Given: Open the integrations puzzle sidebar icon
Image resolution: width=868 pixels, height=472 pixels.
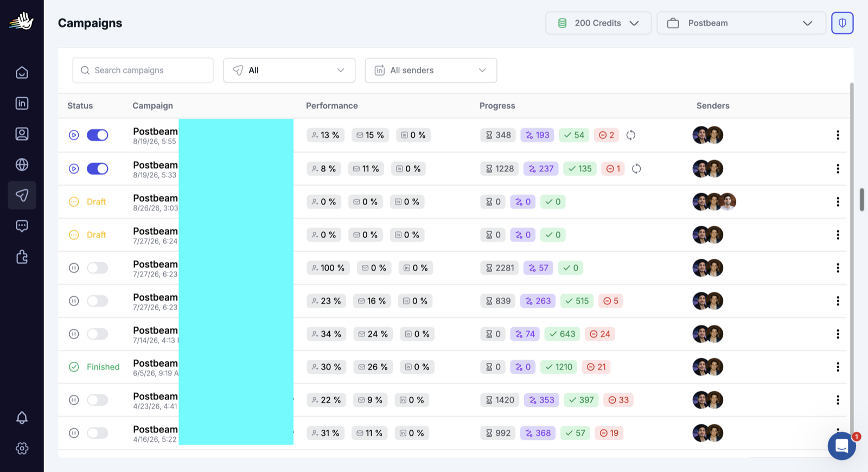Looking at the screenshot, I should 22,257.
